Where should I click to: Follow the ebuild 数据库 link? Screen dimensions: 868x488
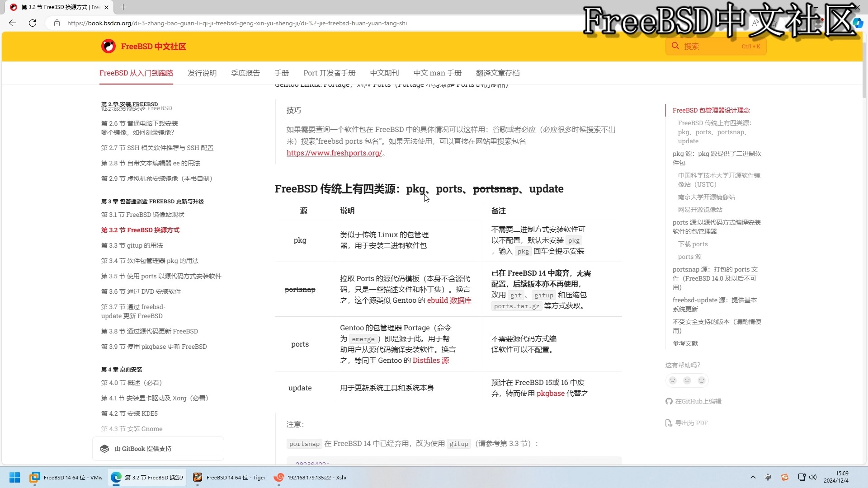[x=449, y=300]
